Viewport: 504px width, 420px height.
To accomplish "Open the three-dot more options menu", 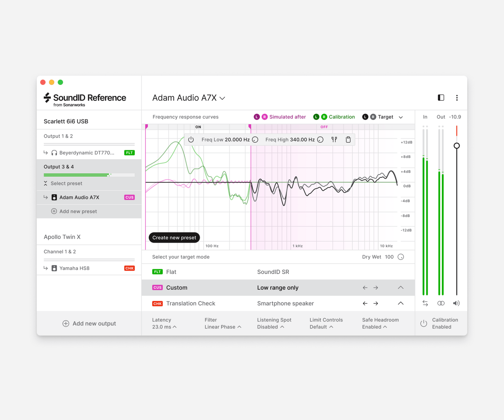I will [x=457, y=98].
